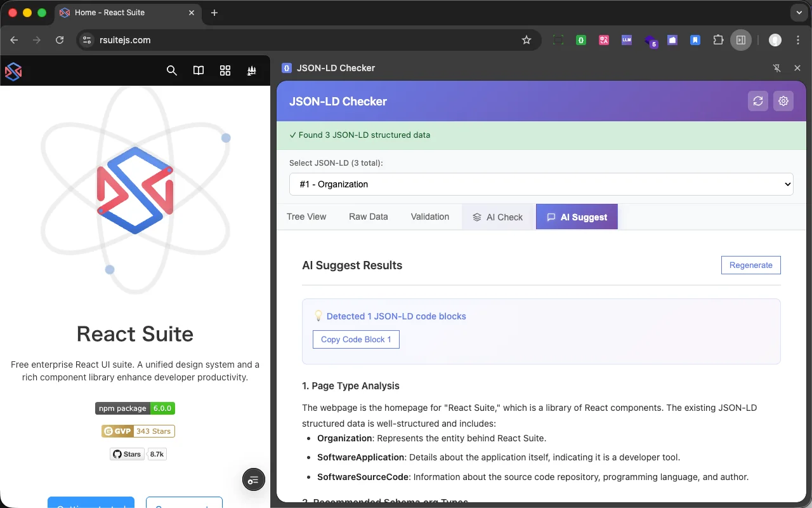Click the Copy Code Block 1 button
The width and height of the screenshot is (812, 508).
(356, 340)
